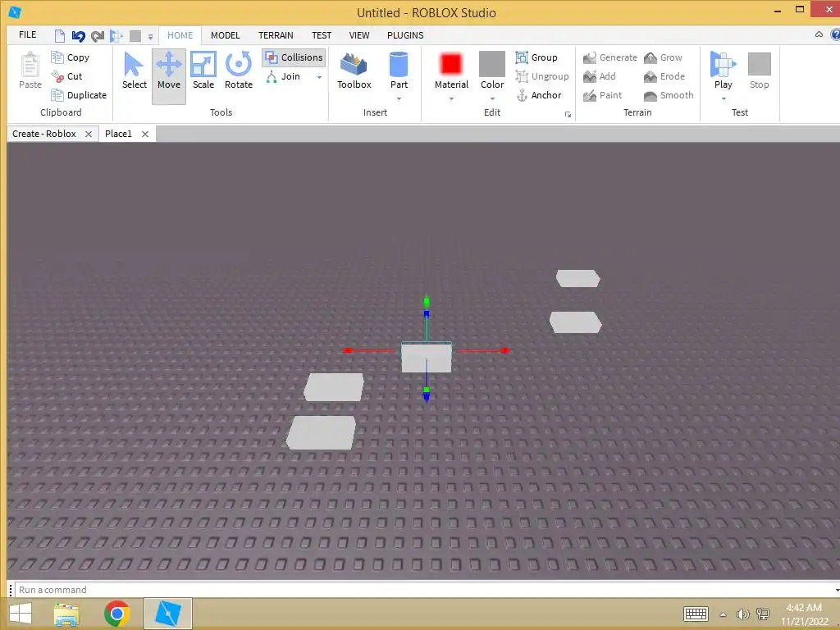This screenshot has width=840, height=630.
Task: Click the gray Color swatch
Action: click(x=492, y=64)
